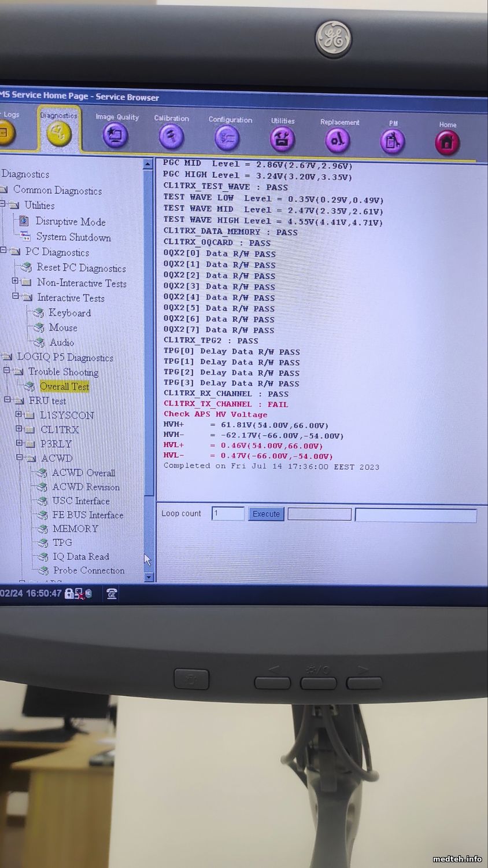Open the Image Quality icon
488x868 pixels.
(115, 137)
